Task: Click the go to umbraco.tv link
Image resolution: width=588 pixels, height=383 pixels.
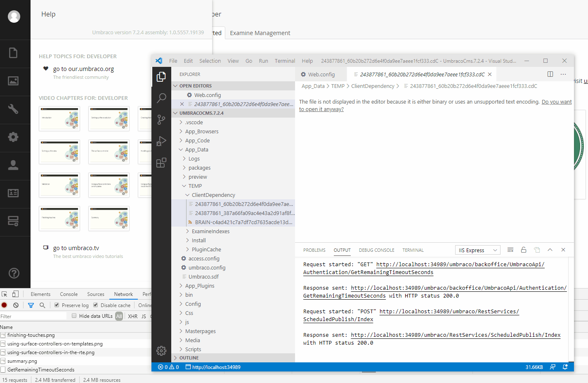Action: [76, 248]
